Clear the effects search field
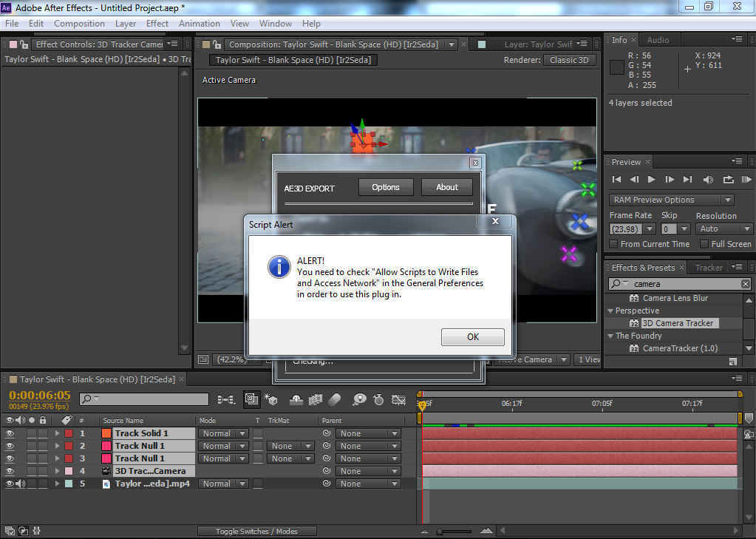Screen dimensions: 756x539 point(746,284)
